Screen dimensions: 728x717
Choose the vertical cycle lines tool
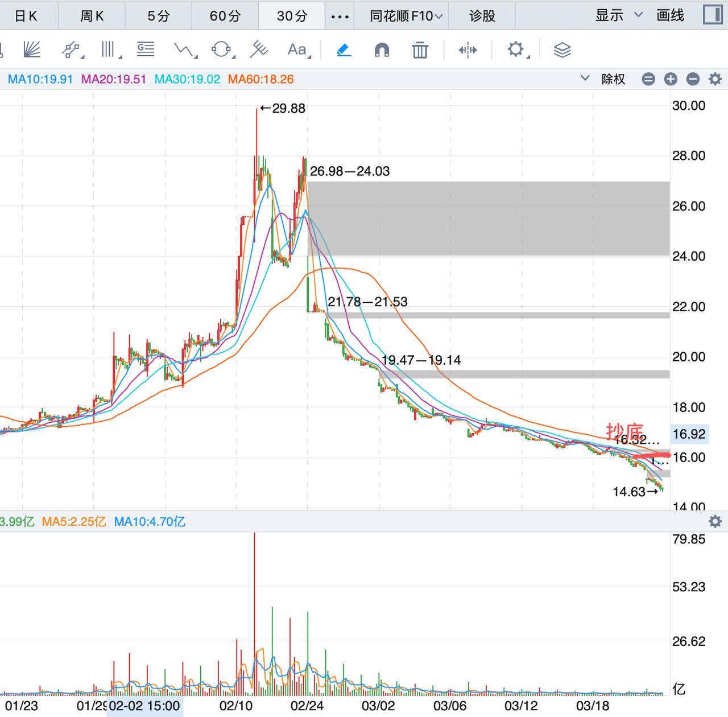coord(110,50)
